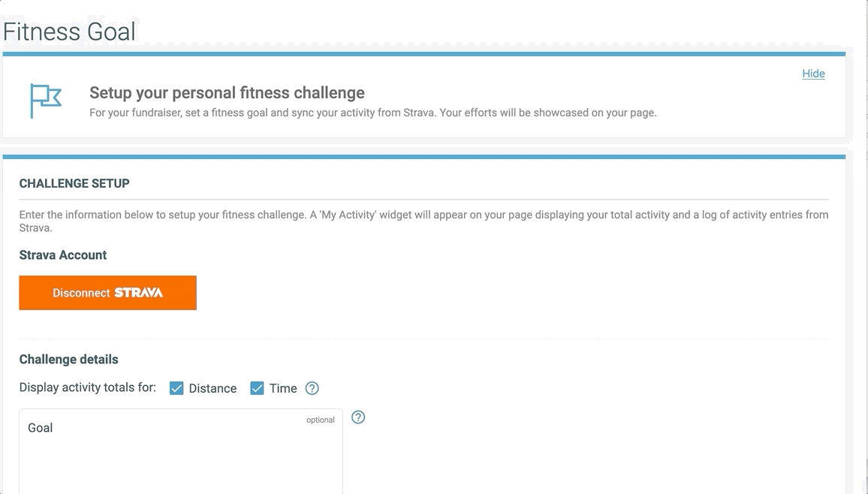Toggle Time via its text label
The image size is (868, 494).
tap(283, 388)
